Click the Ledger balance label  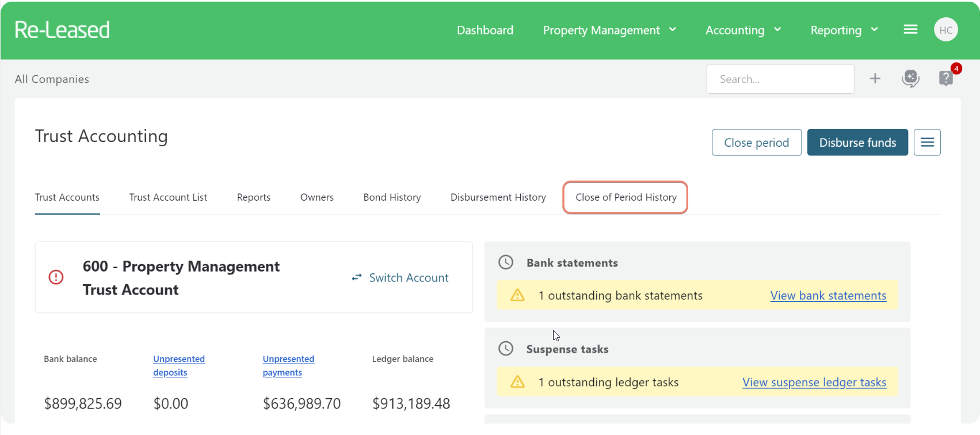[x=403, y=358]
